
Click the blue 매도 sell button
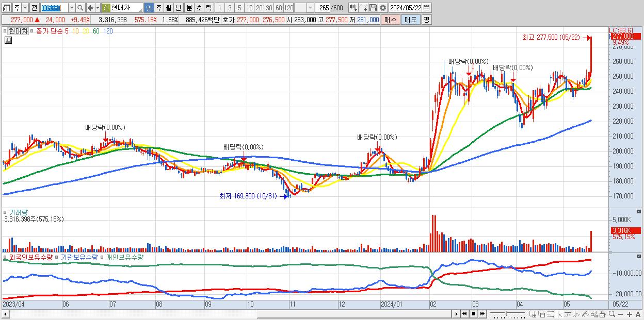coord(411,20)
